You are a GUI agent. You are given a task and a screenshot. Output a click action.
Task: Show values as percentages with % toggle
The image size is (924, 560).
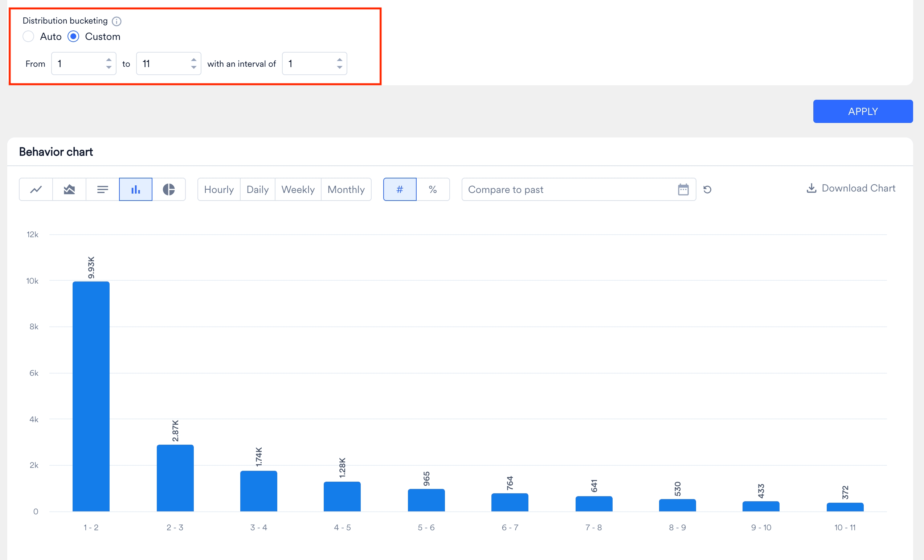(433, 189)
